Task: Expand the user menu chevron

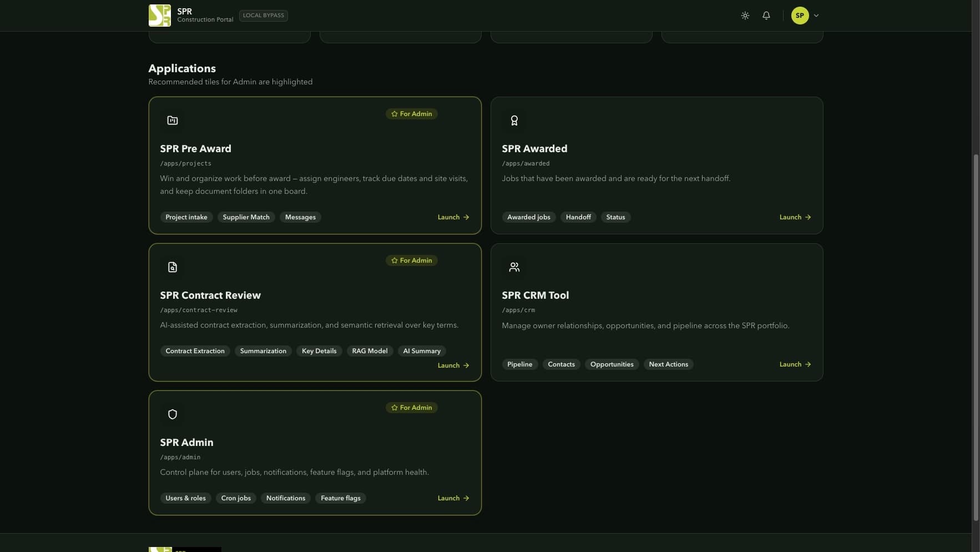Action: coord(816,16)
